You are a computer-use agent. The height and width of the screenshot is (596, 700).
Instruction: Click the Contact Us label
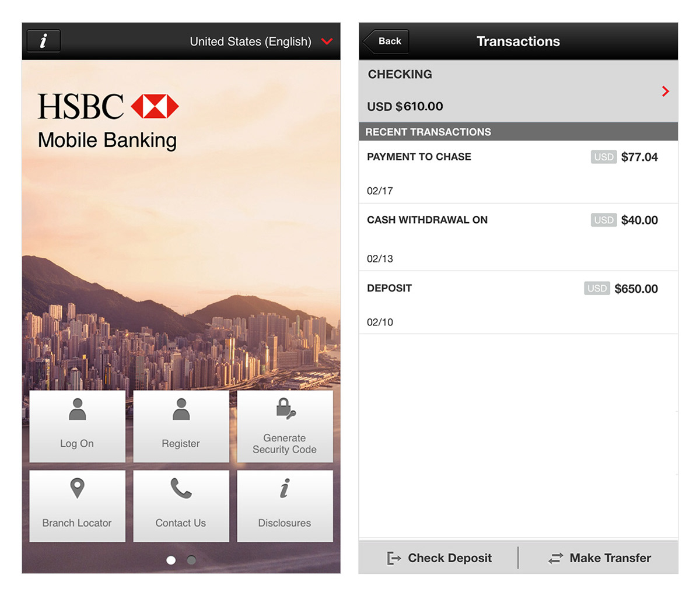click(181, 523)
